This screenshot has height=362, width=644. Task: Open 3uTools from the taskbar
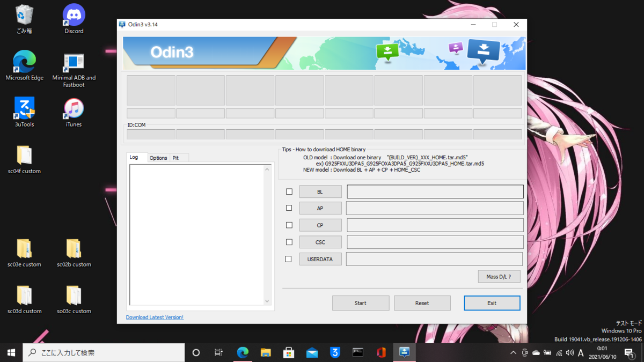point(335,352)
